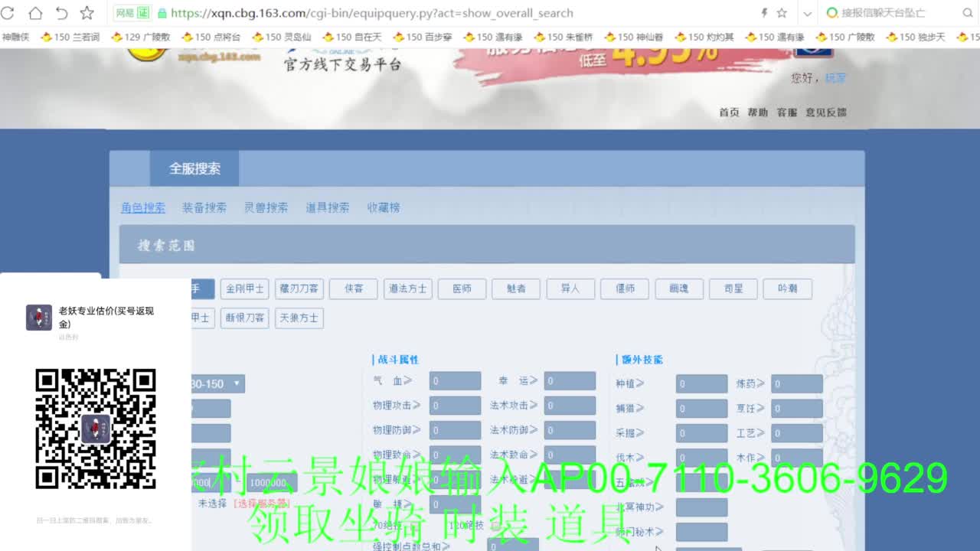This screenshot has height=551, width=980.
Task: Open bookmark 129 广陵散
Action: [141, 37]
